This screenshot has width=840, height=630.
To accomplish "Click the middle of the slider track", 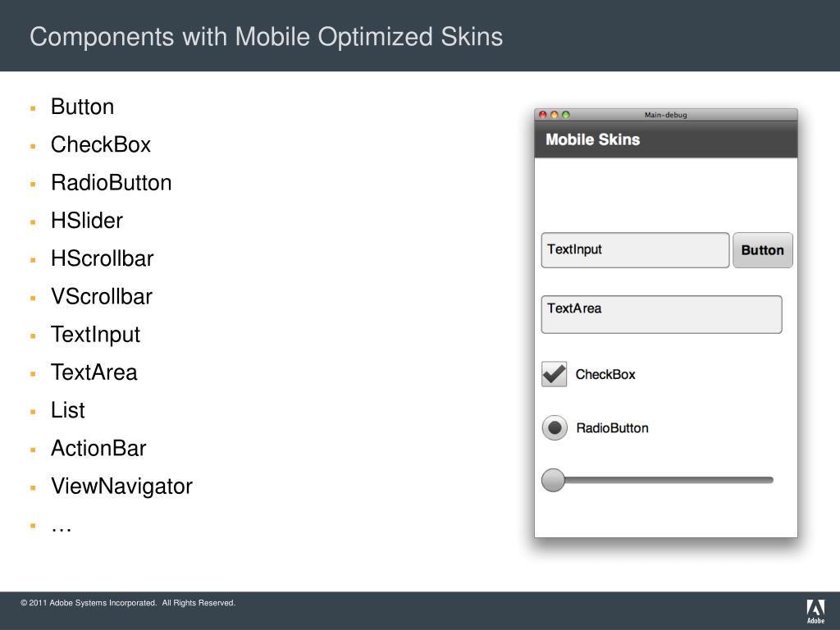I will coord(664,480).
